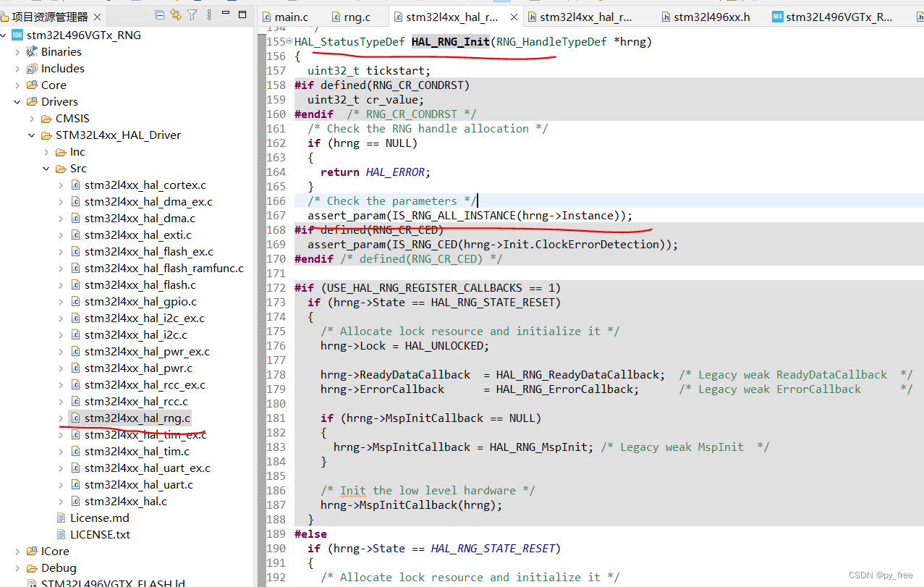Click the stm32l4xx_hal_dma.c file icon

point(75,218)
